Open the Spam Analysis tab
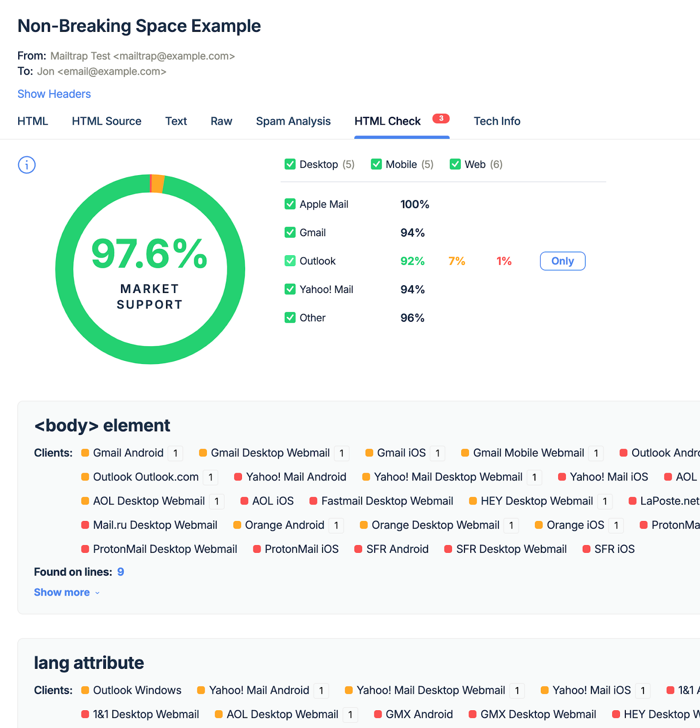Screen dimensions: 700x728 tap(293, 121)
